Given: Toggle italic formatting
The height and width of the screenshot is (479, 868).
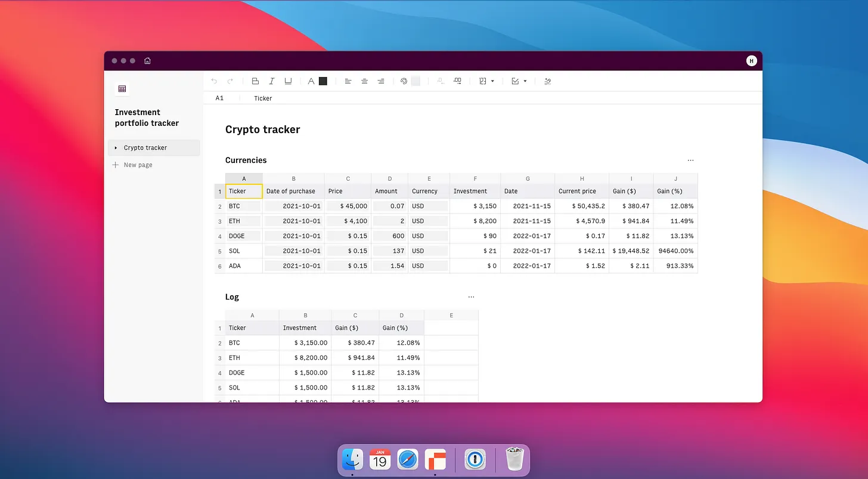Looking at the screenshot, I should click(x=272, y=81).
